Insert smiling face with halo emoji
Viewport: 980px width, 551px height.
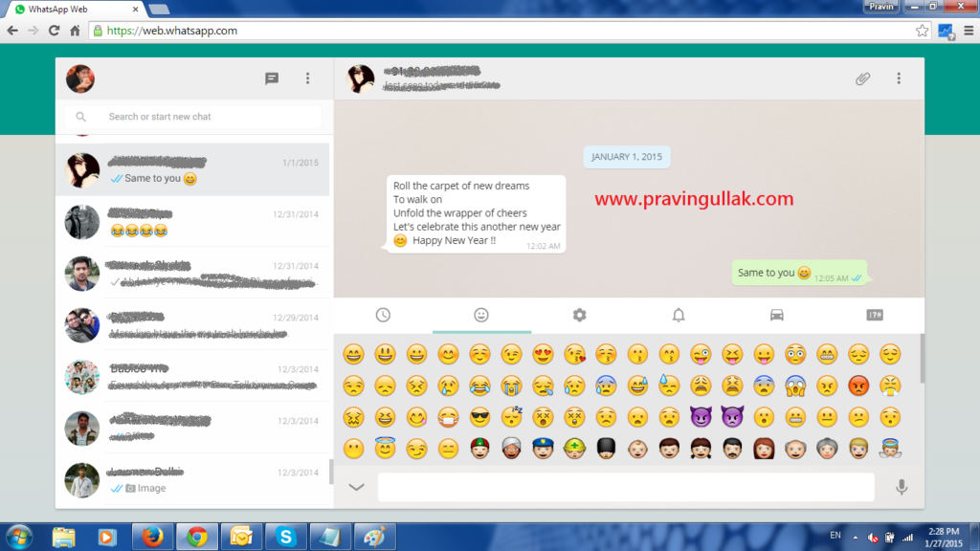tap(385, 448)
